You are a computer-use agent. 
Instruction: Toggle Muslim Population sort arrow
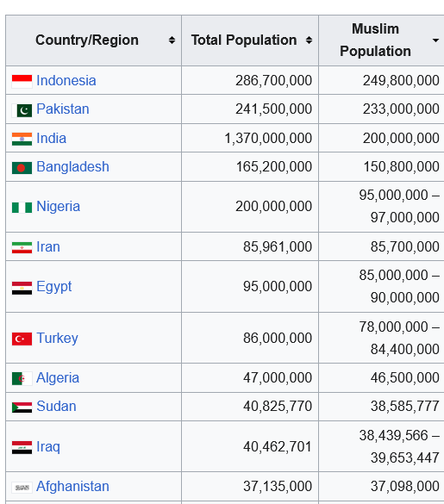click(x=435, y=40)
